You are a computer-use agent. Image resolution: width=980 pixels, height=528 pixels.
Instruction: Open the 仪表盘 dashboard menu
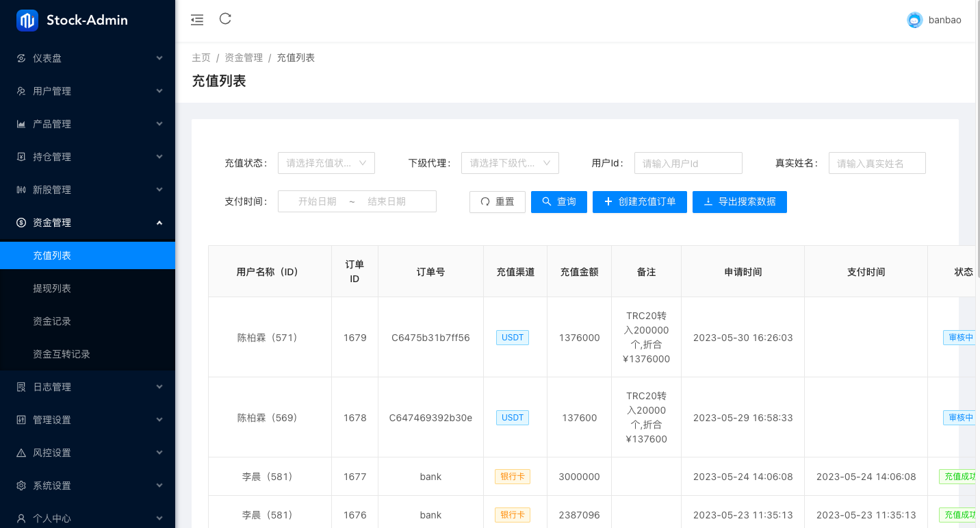(x=88, y=58)
